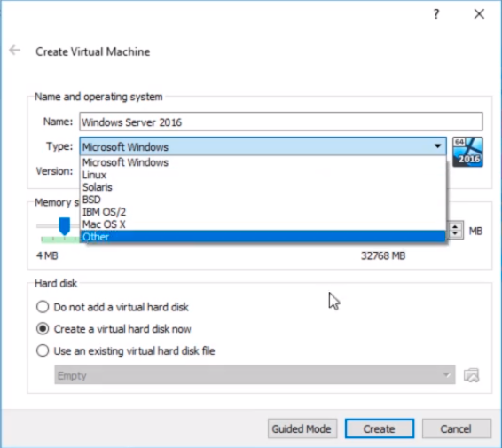The image size is (502, 448).
Task: Open the help question mark
Action: point(436,14)
